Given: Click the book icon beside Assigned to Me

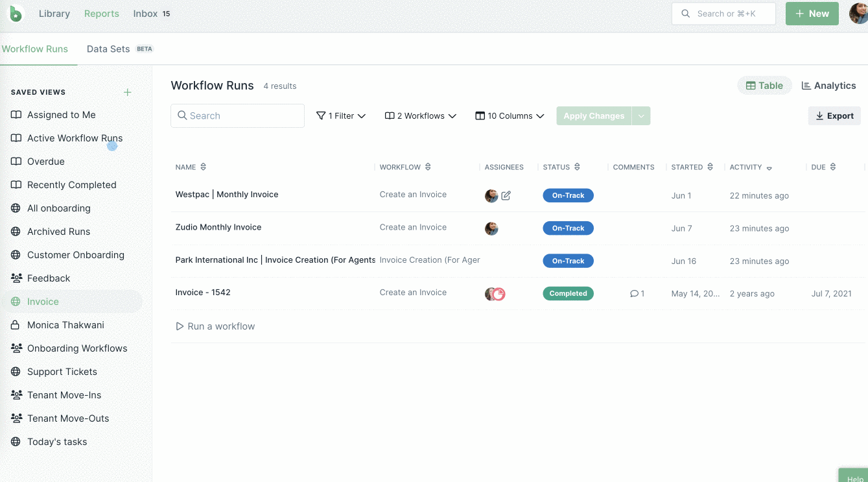Looking at the screenshot, I should point(16,115).
